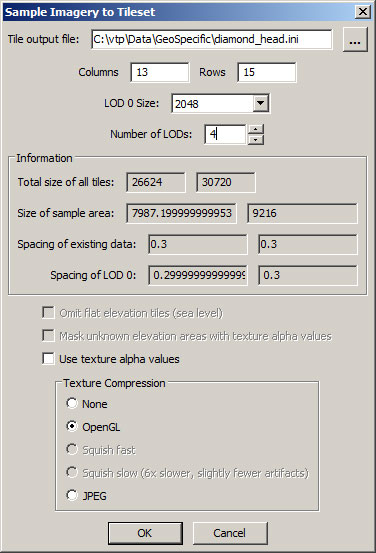Click Spacing of LOD 0 value 0.2999999999999
The width and height of the screenshot is (376, 553).
coord(198,275)
